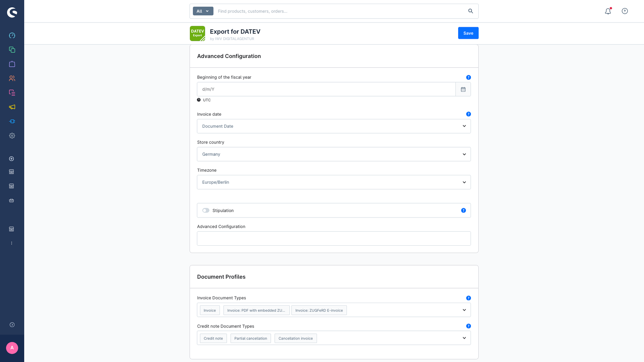The image size is (644, 362).
Task: Click the search magnifier icon
Action: pos(471,11)
